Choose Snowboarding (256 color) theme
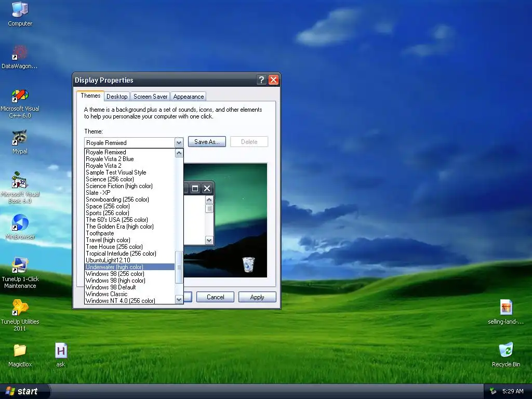 click(x=129, y=199)
